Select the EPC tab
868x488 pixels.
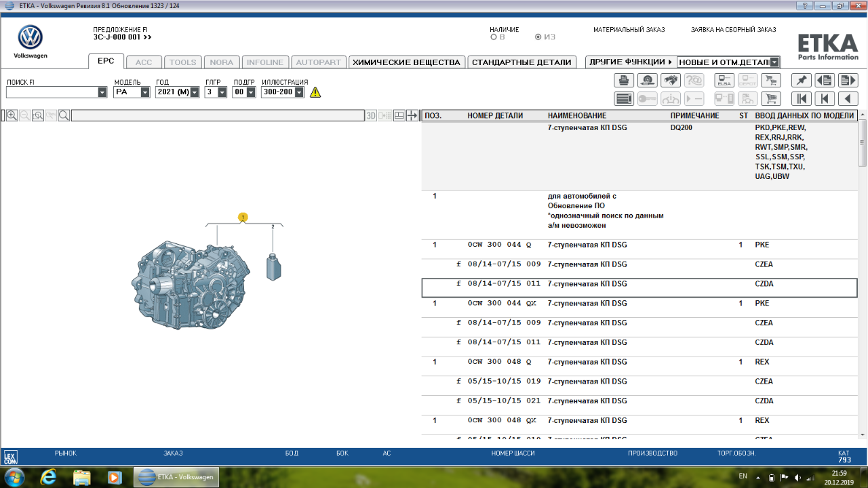click(x=106, y=61)
